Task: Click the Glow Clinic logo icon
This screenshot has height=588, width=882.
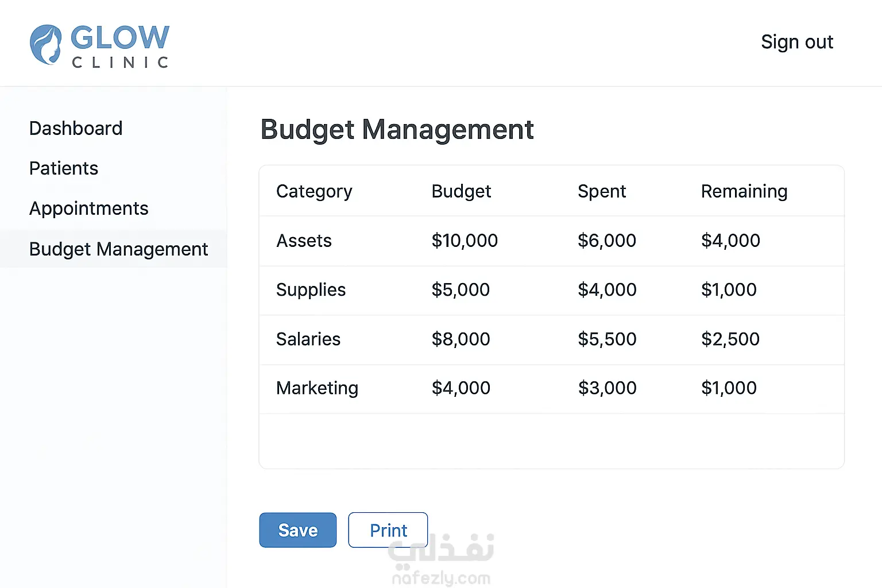Action: coord(46,45)
